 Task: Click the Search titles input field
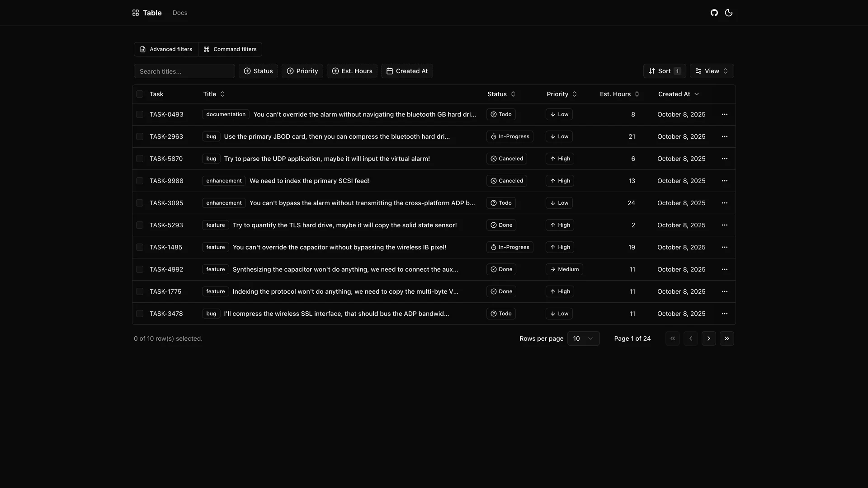(184, 71)
